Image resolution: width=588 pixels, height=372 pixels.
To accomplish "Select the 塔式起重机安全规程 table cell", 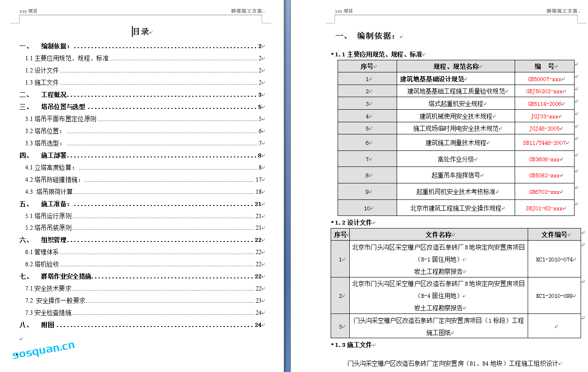I will (456, 104).
